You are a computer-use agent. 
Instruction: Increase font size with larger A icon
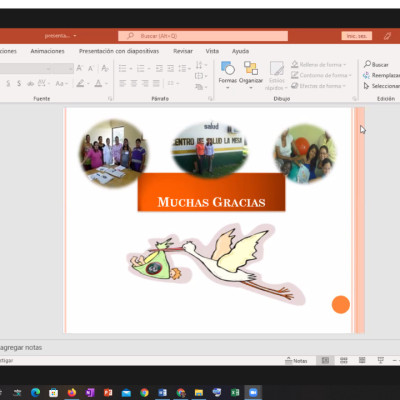[x=79, y=68]
